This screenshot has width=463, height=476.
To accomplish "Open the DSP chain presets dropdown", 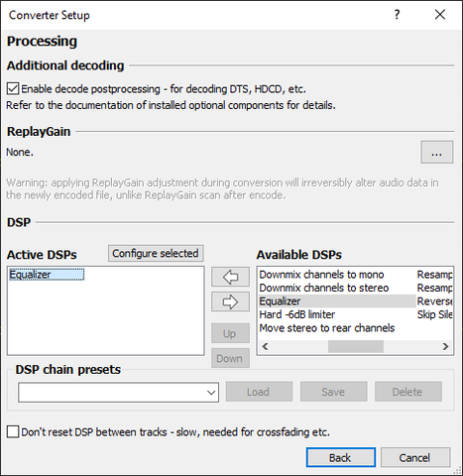I will click(118, 393).
